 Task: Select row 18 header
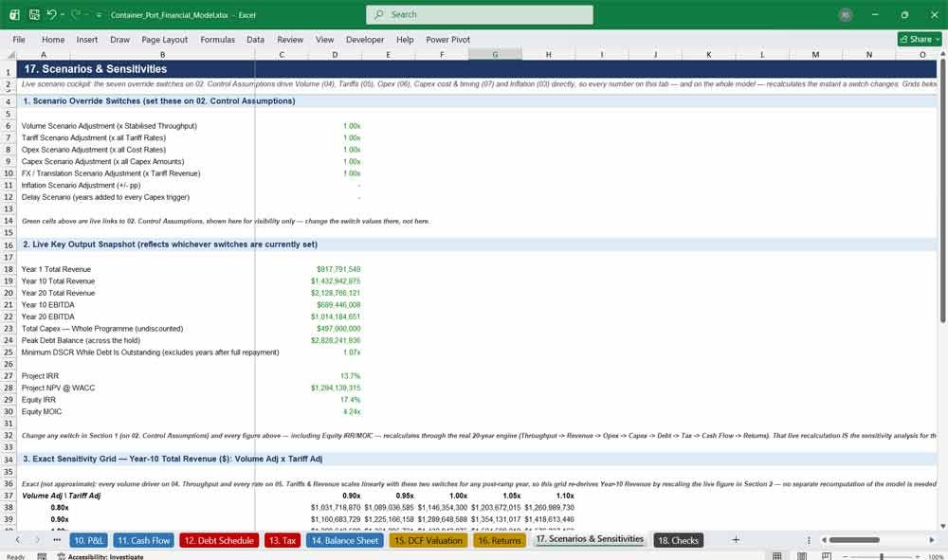pyautogui.click(x=9, y=269)
